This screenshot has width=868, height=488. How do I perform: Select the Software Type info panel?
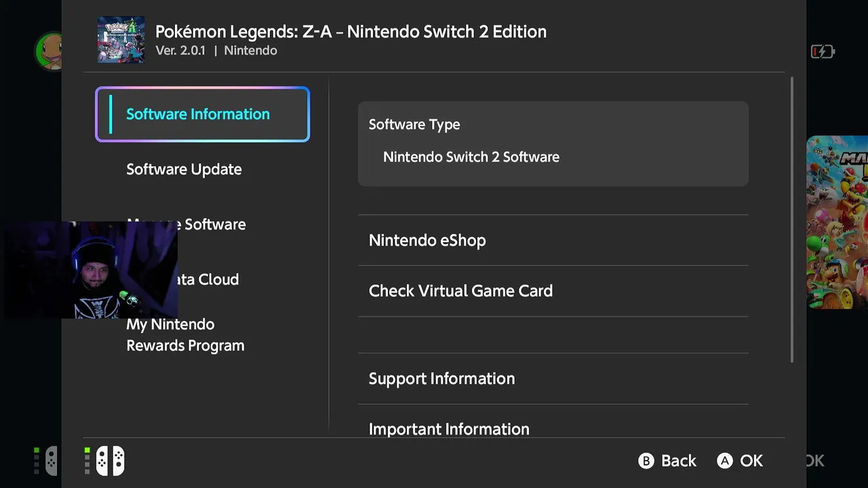(553, 144)
